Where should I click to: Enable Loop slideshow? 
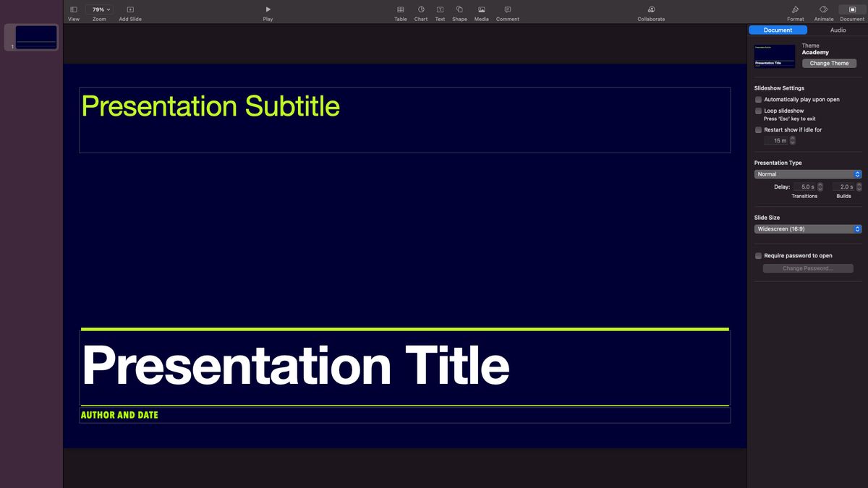[x=758, y=110]
